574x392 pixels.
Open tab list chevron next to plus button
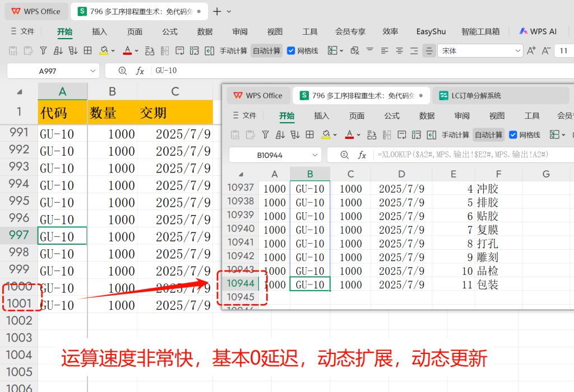pos(229,12)
